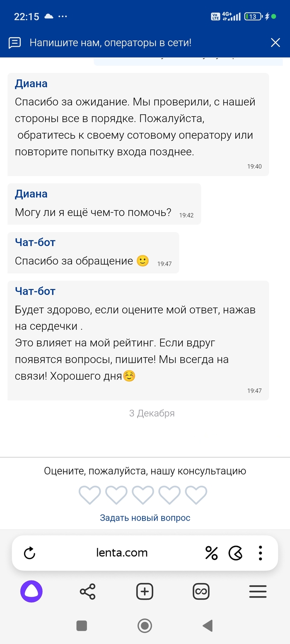Viewport: 290px width, 644px height.
Task: Rate consultation with fifth heart
Action: click(x=196, y=495)
